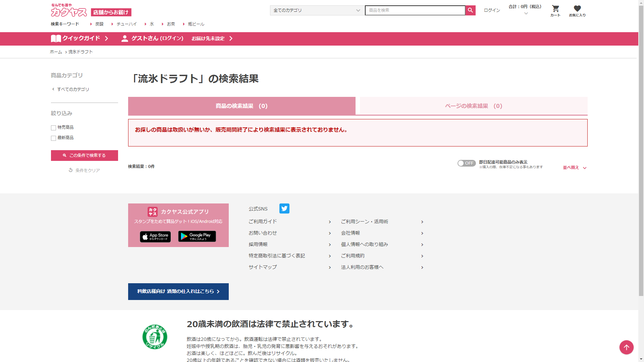
Task: Click the magnifier search button
Action: tap(470, 10)
